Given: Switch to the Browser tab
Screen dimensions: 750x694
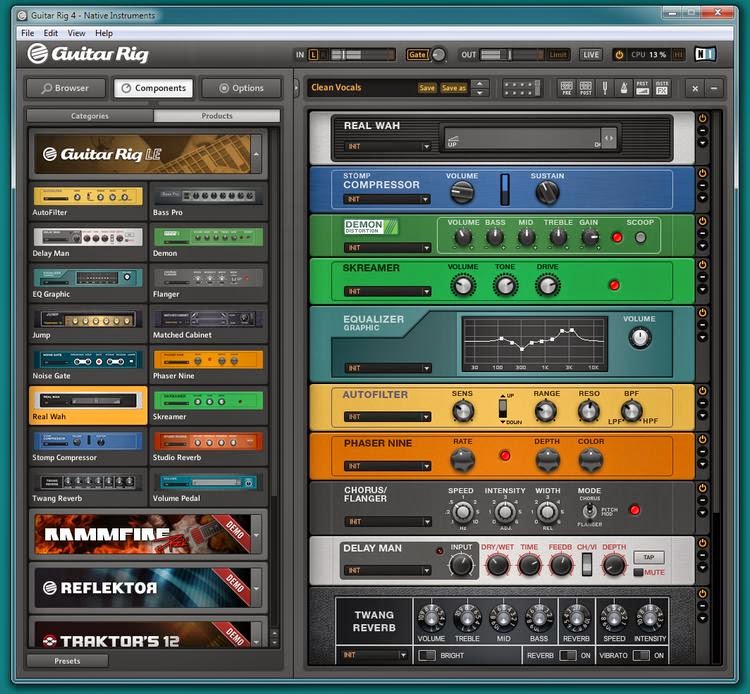Looking at the screenshot, I should pos(66,88).
